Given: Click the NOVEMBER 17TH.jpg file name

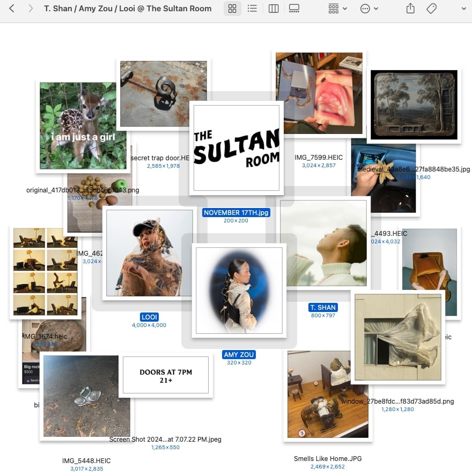Looking at the screenshot, I should click(x=236, y=213).
